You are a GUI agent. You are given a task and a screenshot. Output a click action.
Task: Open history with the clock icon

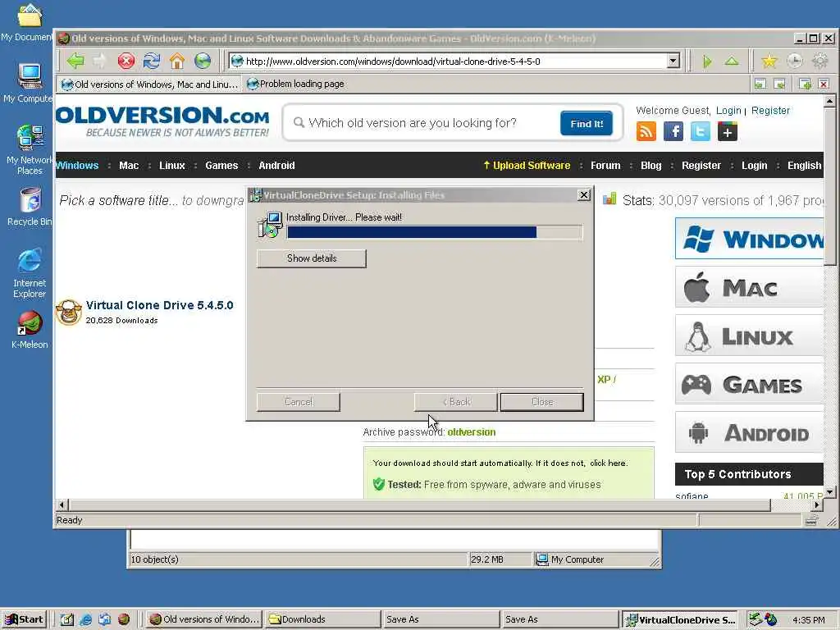tap(794, 62)
